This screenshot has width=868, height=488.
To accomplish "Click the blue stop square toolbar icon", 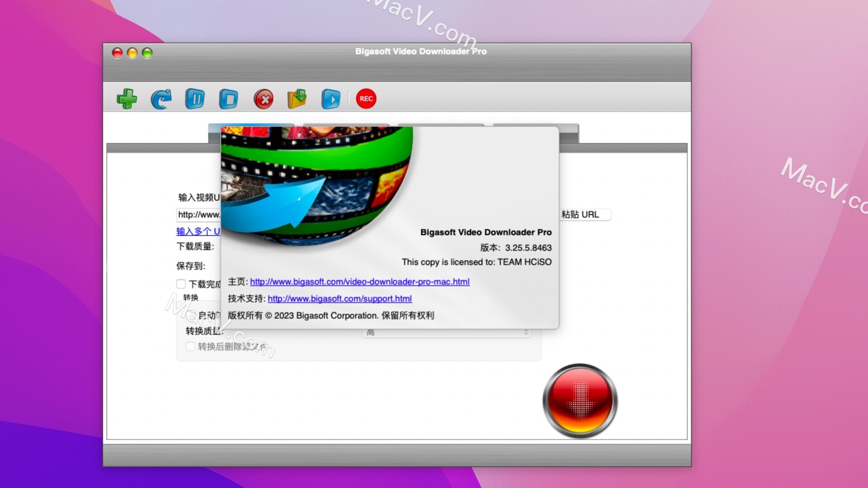I will click(229, 99).
